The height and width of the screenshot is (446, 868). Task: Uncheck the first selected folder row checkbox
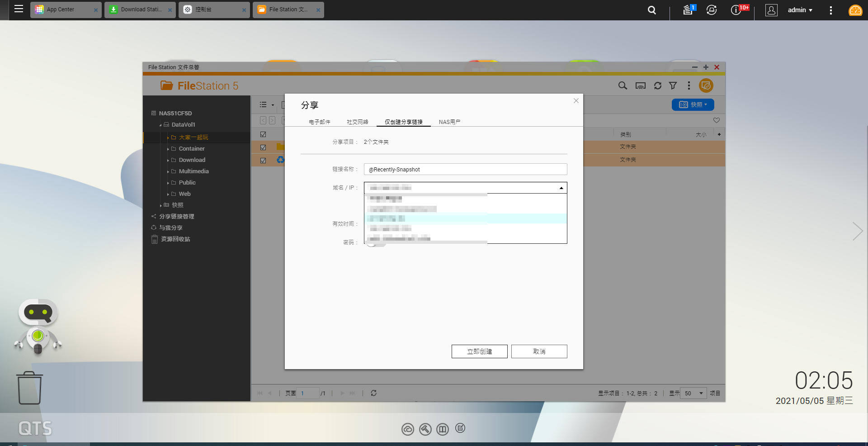point(263,147)
